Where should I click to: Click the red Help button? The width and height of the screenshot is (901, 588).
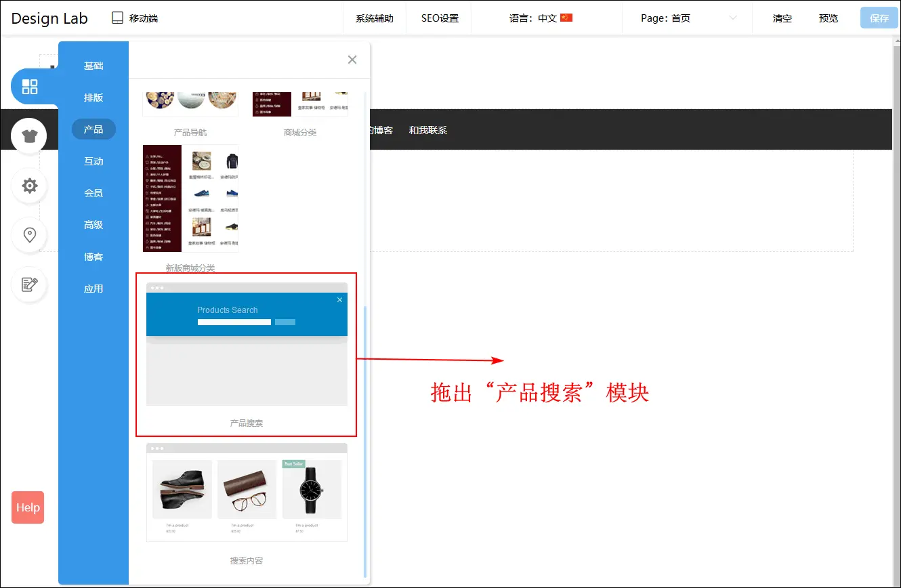pos(28,507)
